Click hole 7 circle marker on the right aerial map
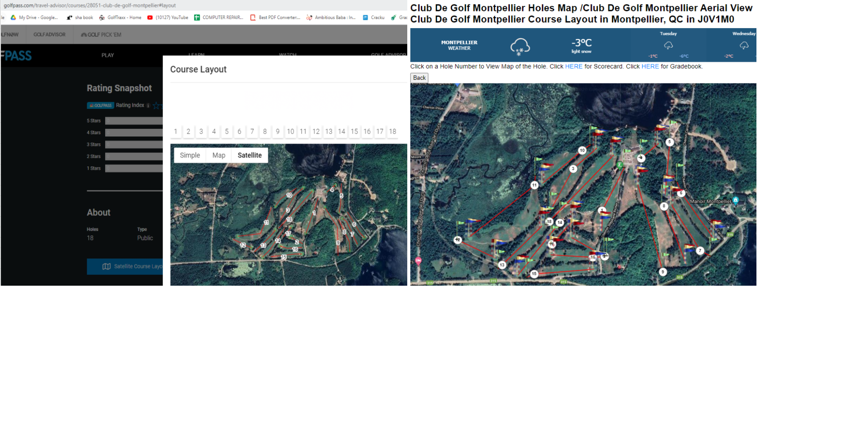The image size is (868, 424). [x=700, y=250]
